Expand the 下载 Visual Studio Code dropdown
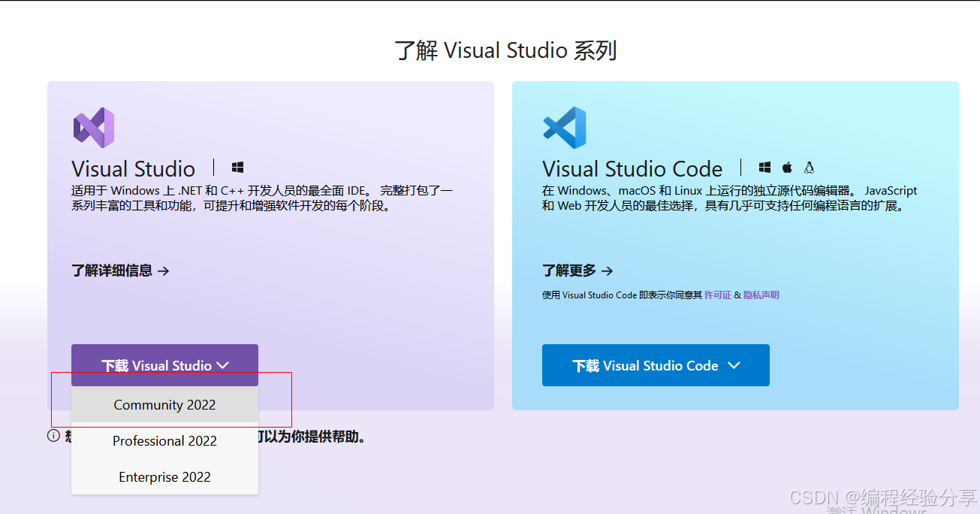Screen dimensions: 980x514 point(655,365)
